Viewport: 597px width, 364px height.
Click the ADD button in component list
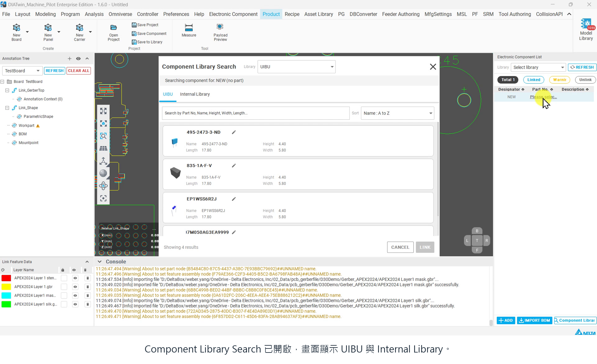506,320
